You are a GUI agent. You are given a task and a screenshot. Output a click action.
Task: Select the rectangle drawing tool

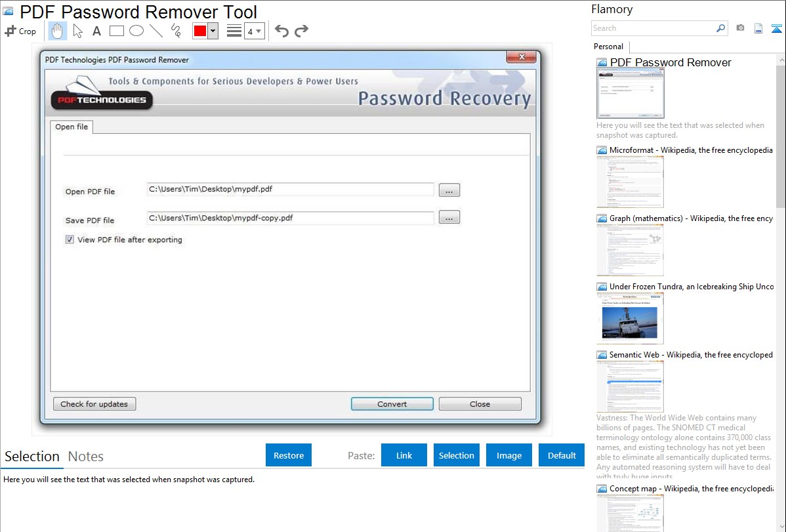click(116, 31)
